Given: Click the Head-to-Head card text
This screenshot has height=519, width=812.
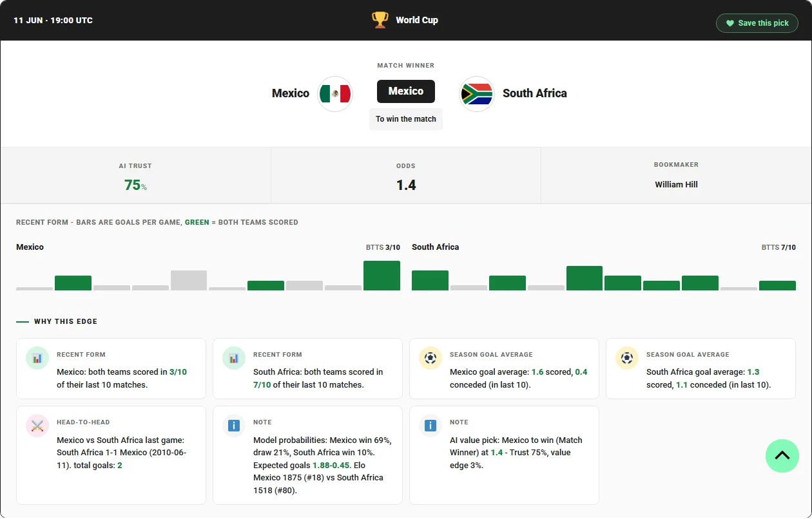Looking at the screenshot, I should point(121,453).
